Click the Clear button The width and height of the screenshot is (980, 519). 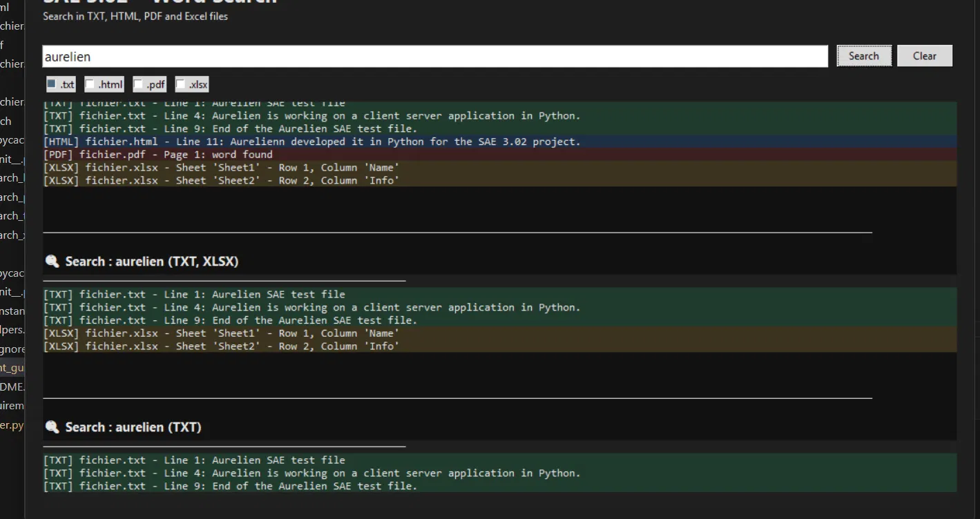pyautogui.click(x=924, y=56)
